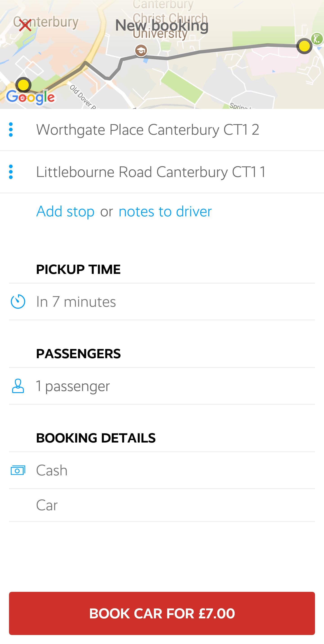Change pickup time In 7 minutes

pyautogui.click(x=162, y=302)
